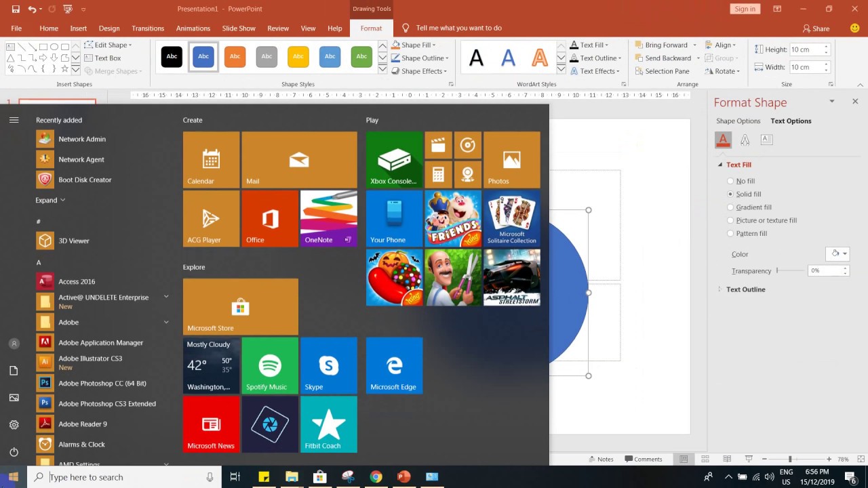
Task: Open File Explorer from taskbar
Action: point(292,477)
